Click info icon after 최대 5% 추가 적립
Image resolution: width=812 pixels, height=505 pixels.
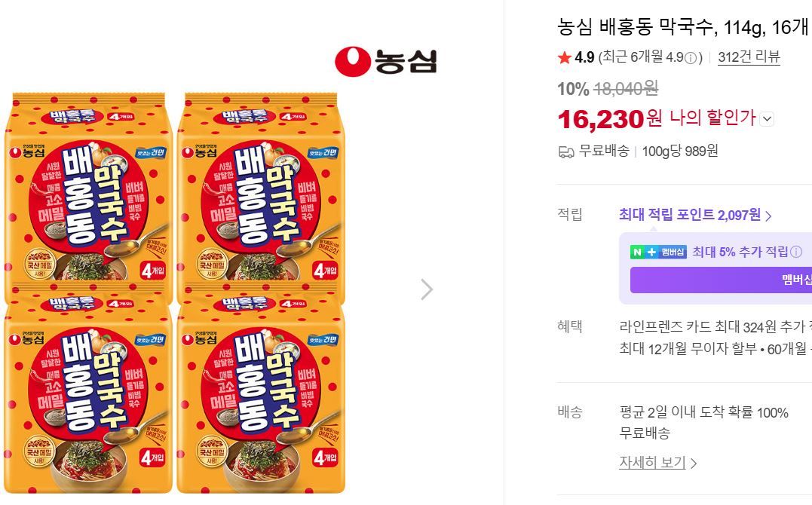click(796, 252)
